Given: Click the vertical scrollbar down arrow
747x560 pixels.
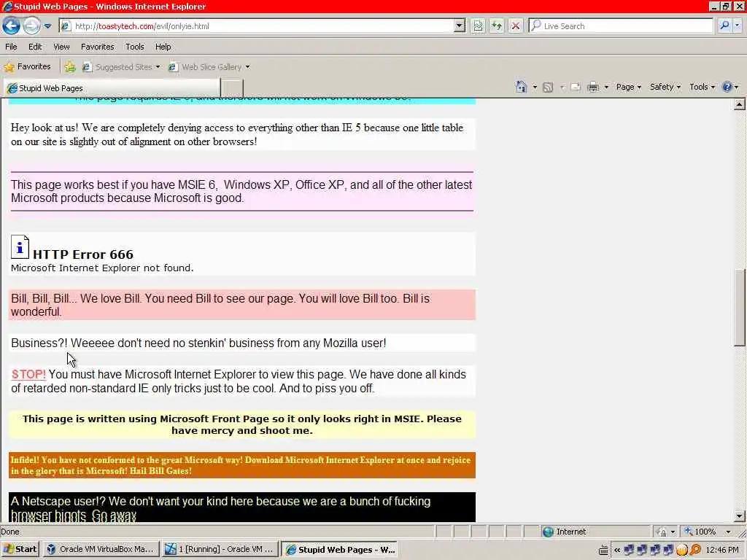Looking at the screenshot, I should [x=740, y=516].
